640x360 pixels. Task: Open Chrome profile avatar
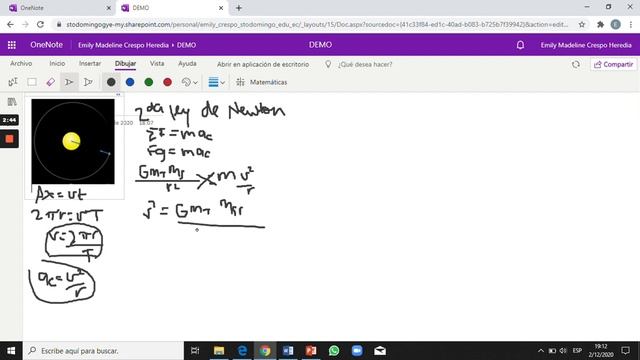616,24
